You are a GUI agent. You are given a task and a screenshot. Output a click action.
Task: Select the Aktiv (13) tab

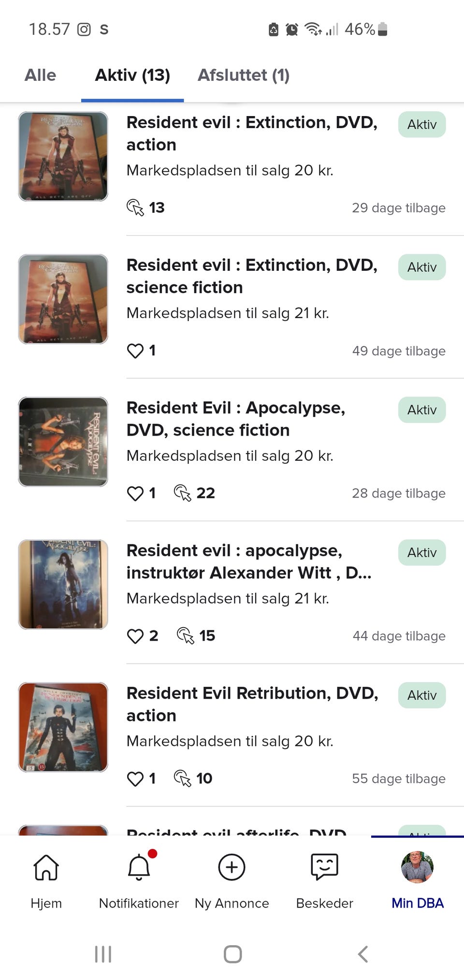point(132,75)
